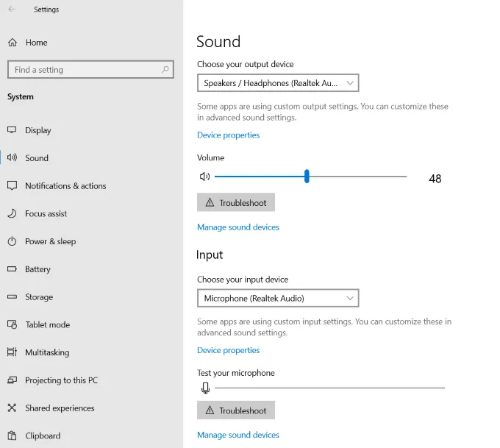
Task: Click Manage sound devices under Input
Action: pyautogui.click(x=238, y=435)
